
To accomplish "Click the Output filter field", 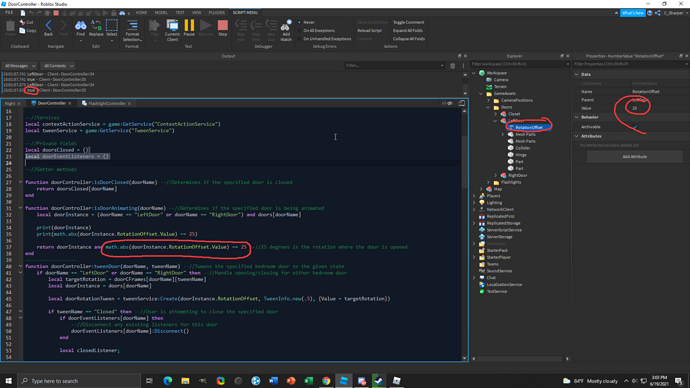I will [x=394, y=66].
